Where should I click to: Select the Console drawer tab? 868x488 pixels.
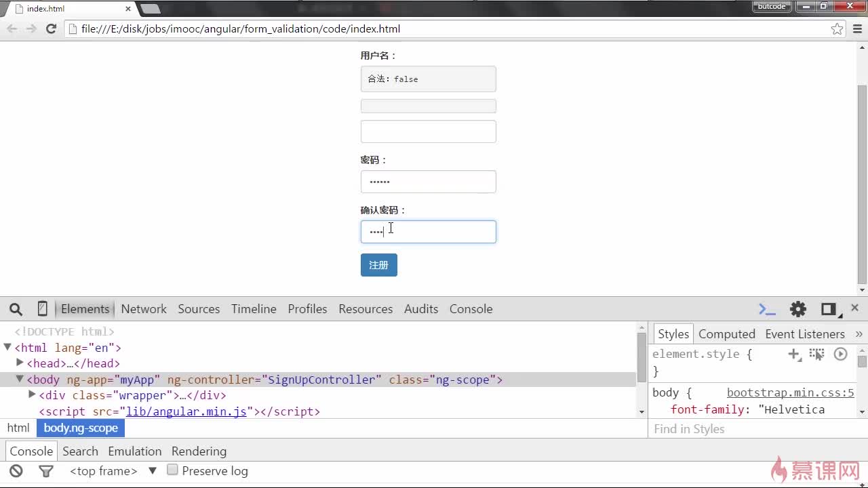tap(31, 451)
